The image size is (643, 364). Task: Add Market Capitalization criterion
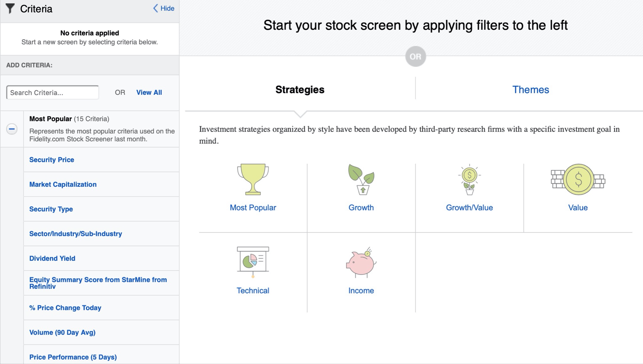click(63, 185)
